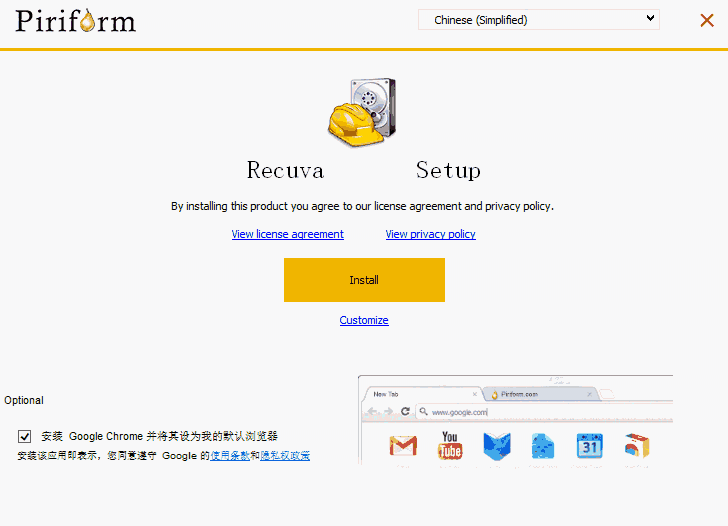The height and width of the screenshot is (526, 728).
Task: Click the Chrome Web Store icon in preview
Action: (x=637, y=445)
